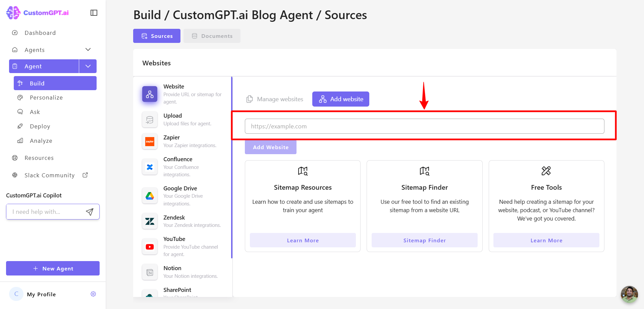Click Learn More under Sitemap Resources
Viewport: 644px width, 309px height.
(303, 240)
